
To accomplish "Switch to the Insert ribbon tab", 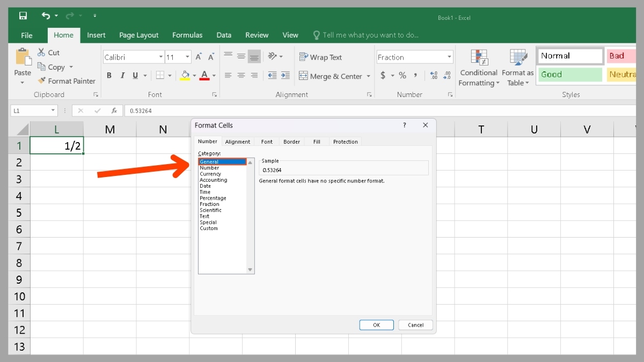I will 96,35.
